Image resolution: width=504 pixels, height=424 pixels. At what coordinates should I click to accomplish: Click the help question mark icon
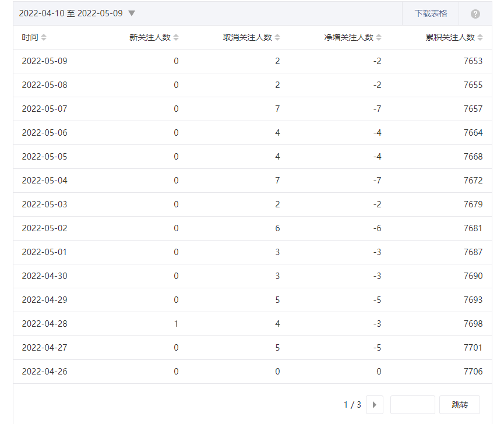pos(475,14)
